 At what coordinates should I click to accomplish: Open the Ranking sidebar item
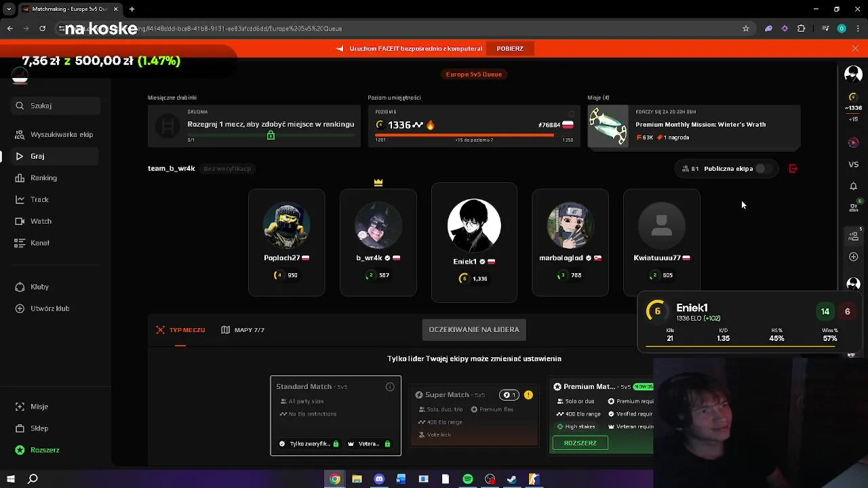pos(54,178)
